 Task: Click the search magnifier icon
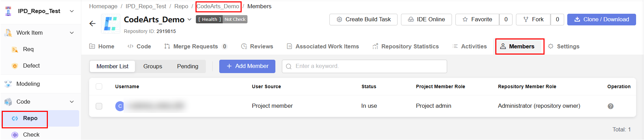(289, 66)
